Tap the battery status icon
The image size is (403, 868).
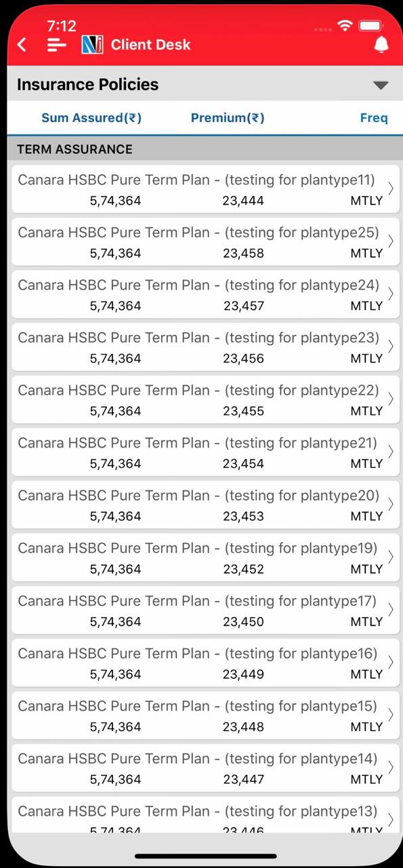(371, 25)
